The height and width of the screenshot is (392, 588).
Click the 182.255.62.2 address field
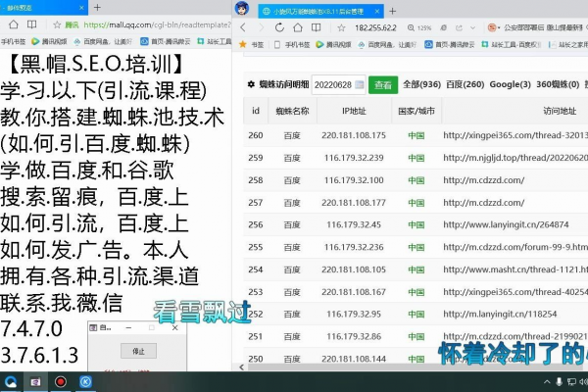pos(375,27)
